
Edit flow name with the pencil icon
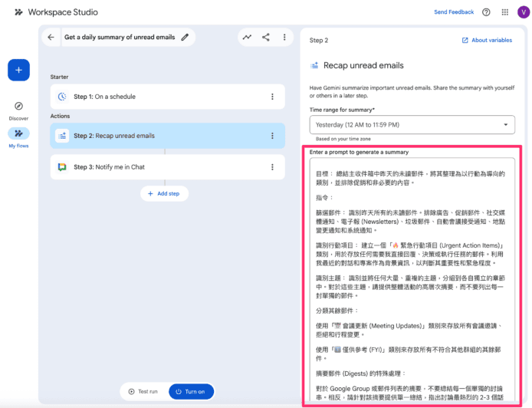tap(185, 37)
